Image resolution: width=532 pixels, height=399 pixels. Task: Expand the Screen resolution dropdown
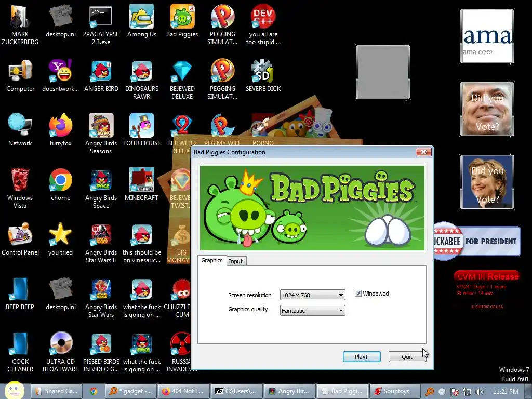(312, 295)
